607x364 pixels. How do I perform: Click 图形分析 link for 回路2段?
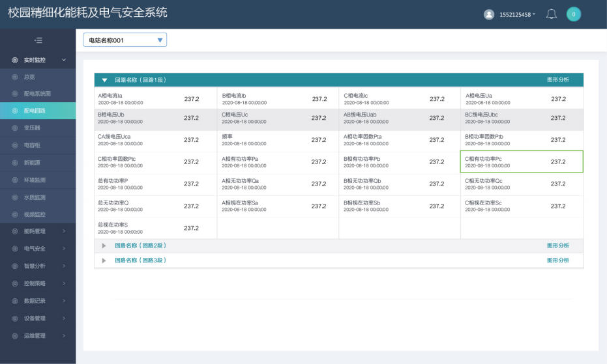click(557, 245)
